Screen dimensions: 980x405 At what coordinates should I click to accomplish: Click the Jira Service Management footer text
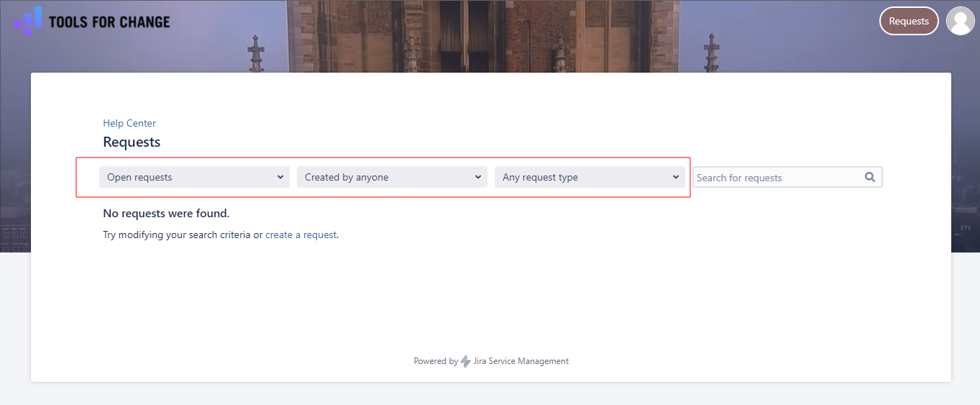[521, 361]
